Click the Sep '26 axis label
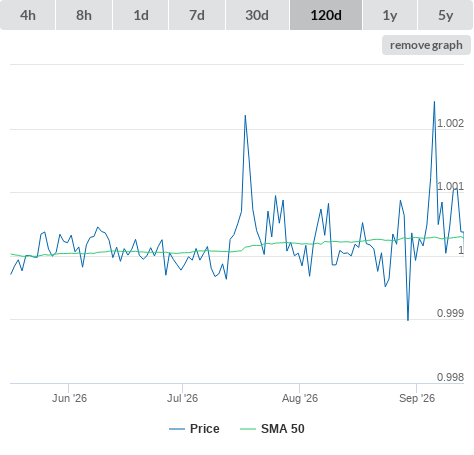474x455 pixels. coord(417,398)
